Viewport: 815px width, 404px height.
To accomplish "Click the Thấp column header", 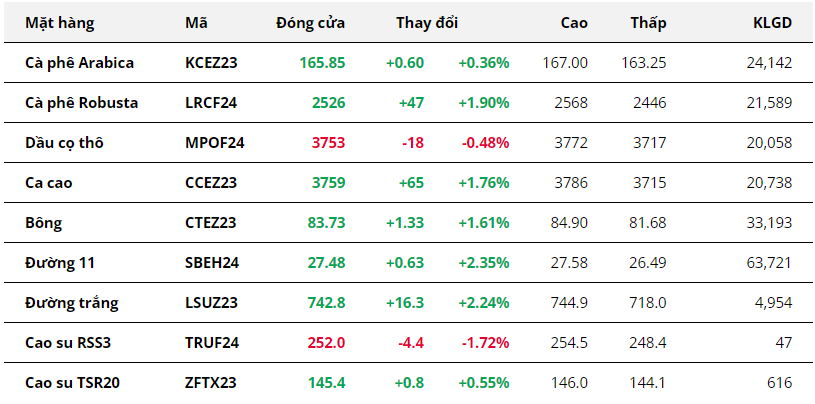I will [x=648, y=23].
